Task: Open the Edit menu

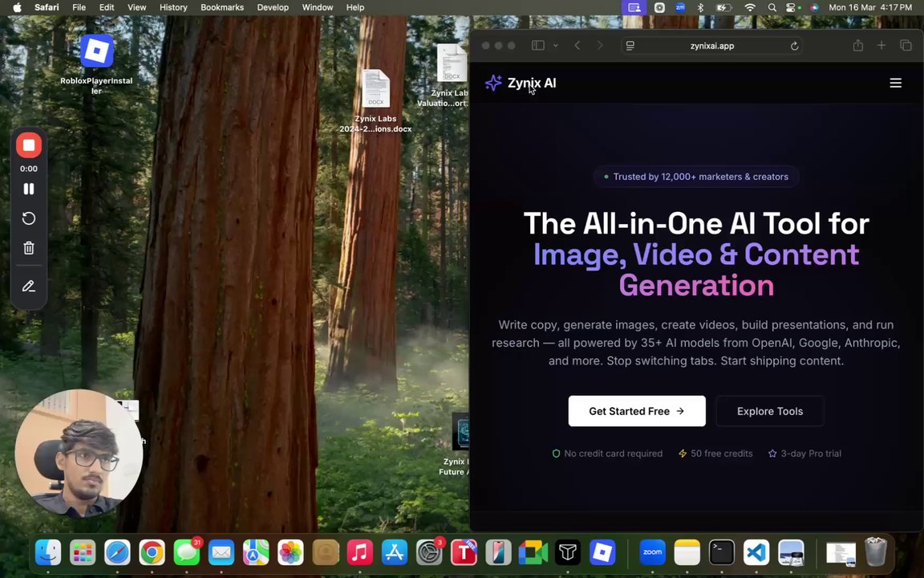Action: point(107,7)
